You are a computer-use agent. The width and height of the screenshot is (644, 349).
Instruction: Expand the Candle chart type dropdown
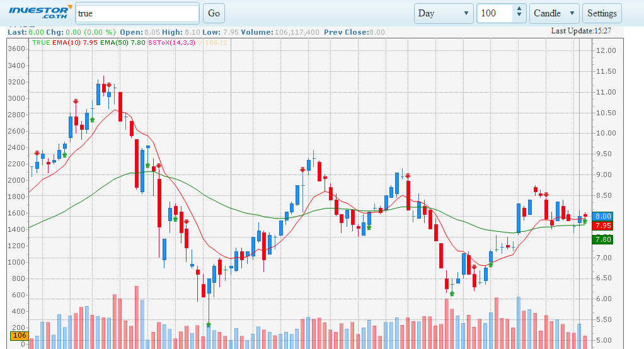click(555, 13)
